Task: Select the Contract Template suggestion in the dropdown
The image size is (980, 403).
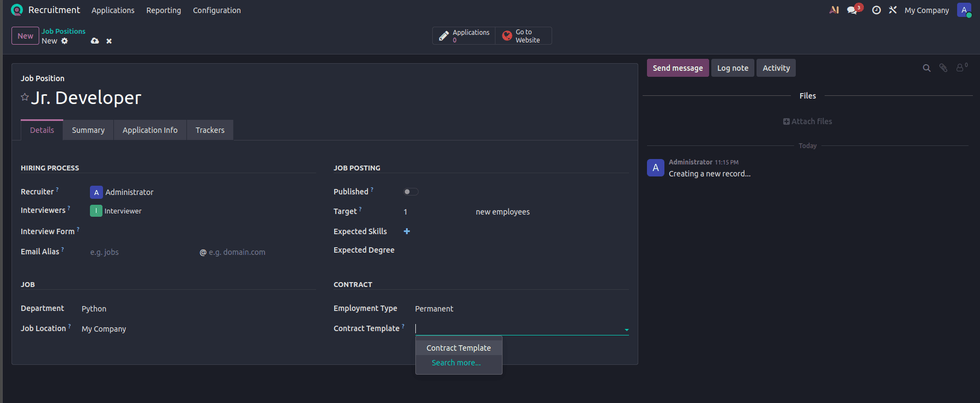Action: pos(459,348)
